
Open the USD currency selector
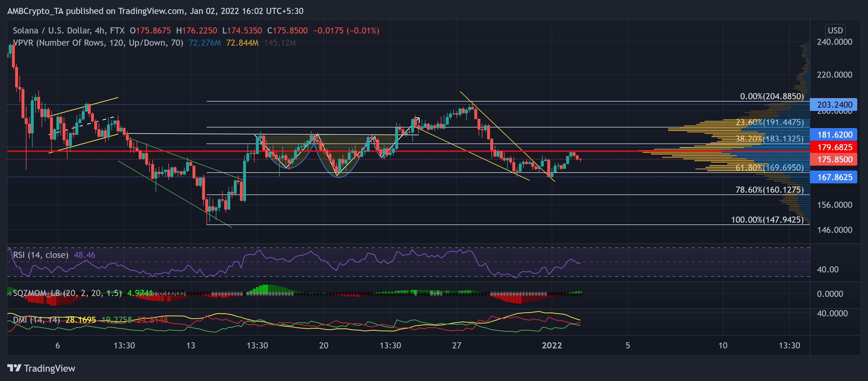pyautogui.click(x=835, y=31)
